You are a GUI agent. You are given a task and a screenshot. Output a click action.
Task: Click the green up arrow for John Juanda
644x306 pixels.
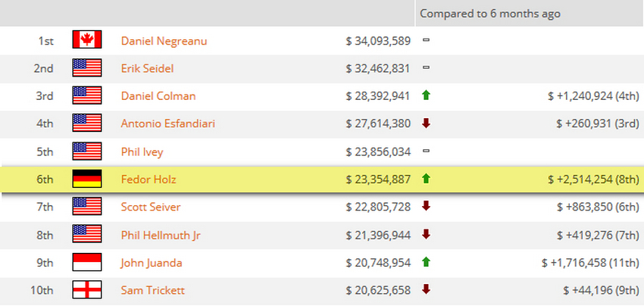click(x=426, y=262)
